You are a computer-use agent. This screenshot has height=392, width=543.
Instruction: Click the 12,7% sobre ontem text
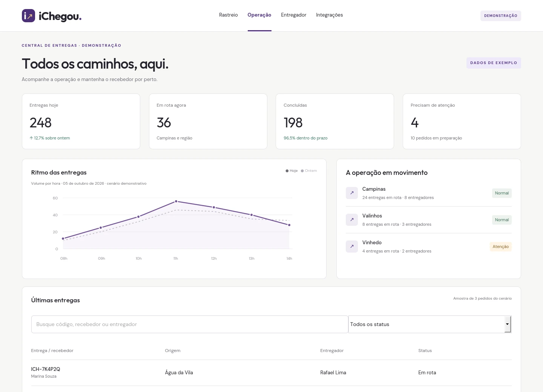pos(50,138)
